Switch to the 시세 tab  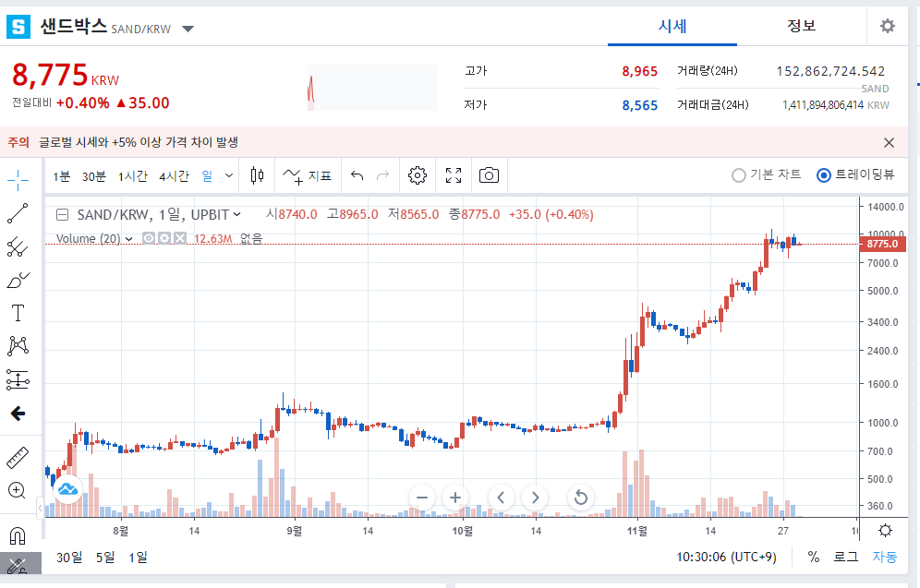(672, 26)
